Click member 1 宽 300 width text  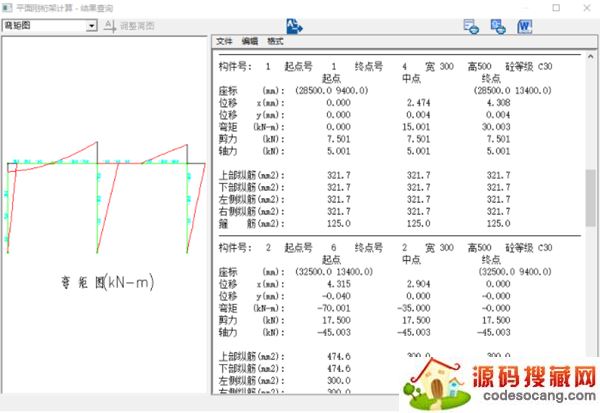coord(439,66)
